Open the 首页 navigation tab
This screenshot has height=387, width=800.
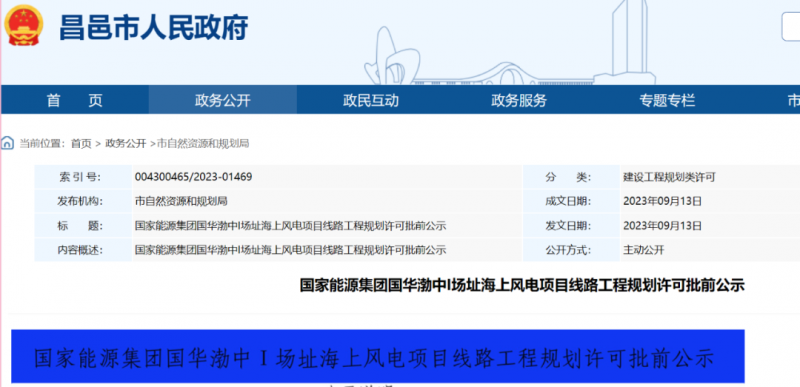pyautogui.click(x=74, y=100)
